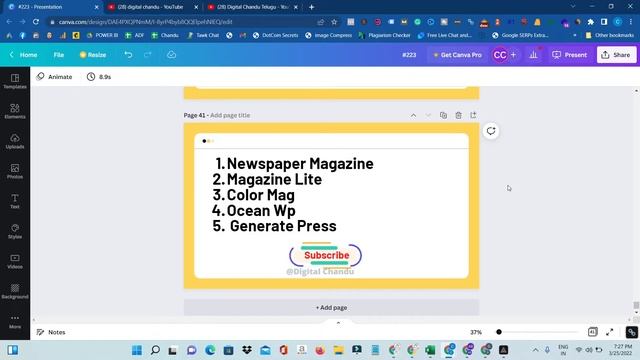Select the Subscribe graphic on slide
This screenshot has height=360, width=640.
pyautogui.click(x=326, y=255)
